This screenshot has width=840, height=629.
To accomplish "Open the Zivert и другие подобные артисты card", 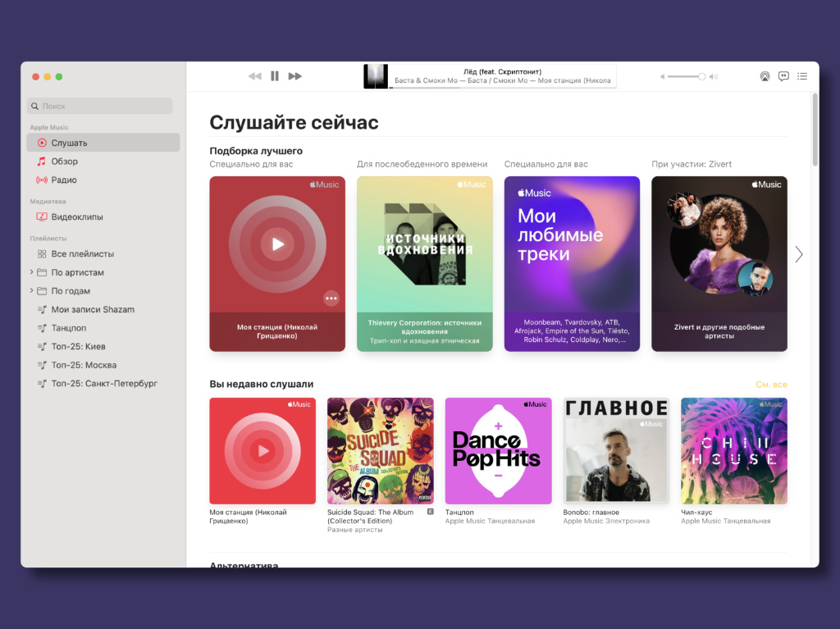I will click(719, 264).
